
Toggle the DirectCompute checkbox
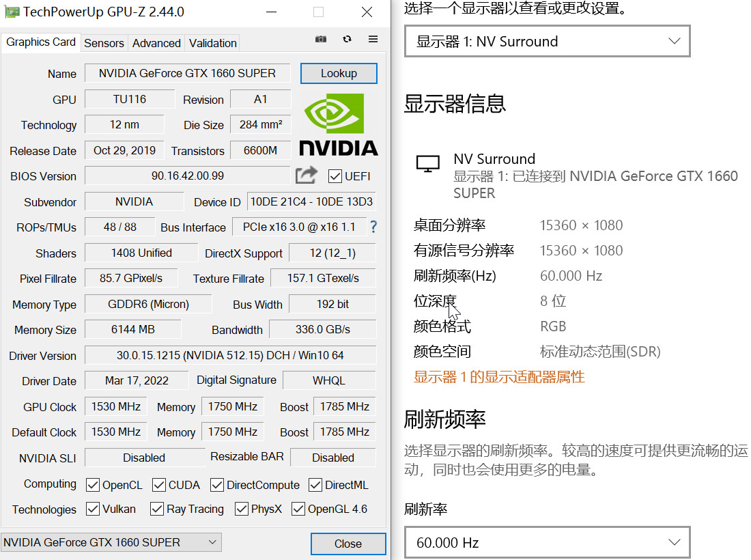(217, 485)
